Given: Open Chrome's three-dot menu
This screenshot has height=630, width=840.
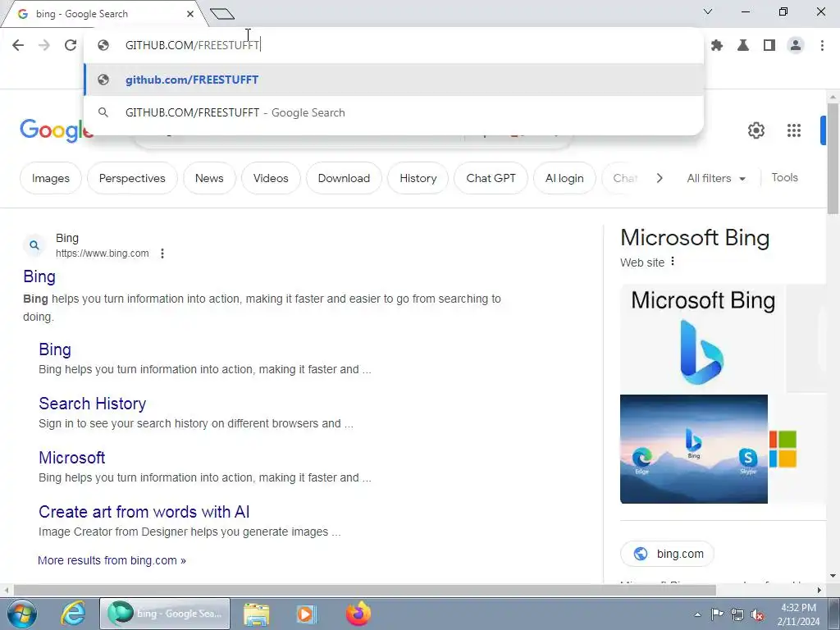Looking at the screenshot, I should click(822, 46).
